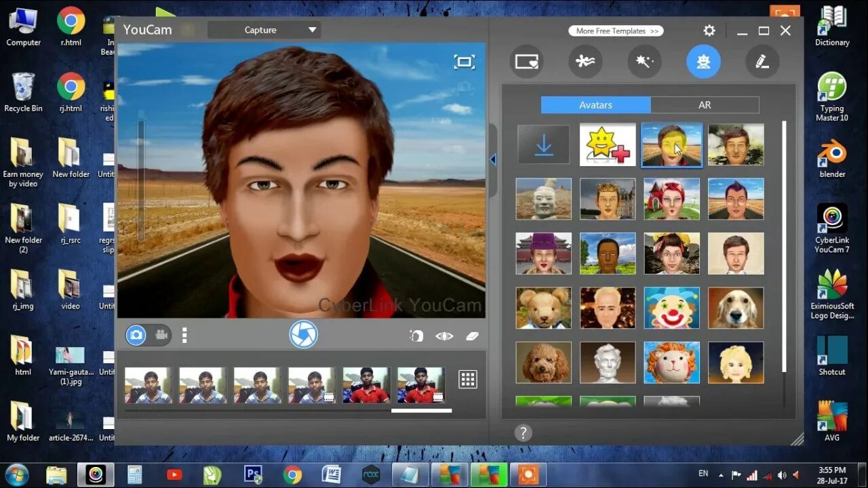Screen dimensions: 868x488
Task: Expand the three-dot capture options
Action: coord(184,334)
